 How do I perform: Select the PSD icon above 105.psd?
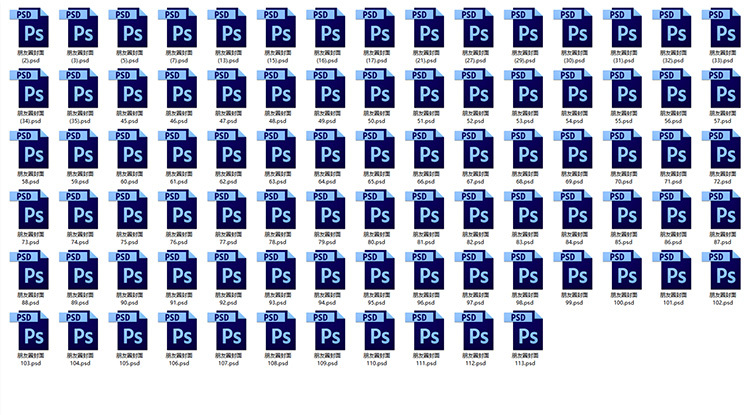128,331
